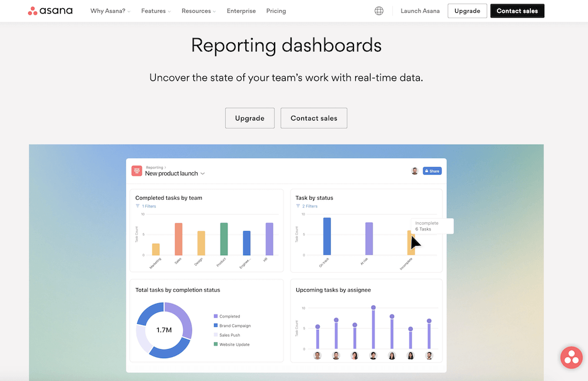588x381 pixels.
Task: Toggle the Website Update legend item
Action: 231,344
